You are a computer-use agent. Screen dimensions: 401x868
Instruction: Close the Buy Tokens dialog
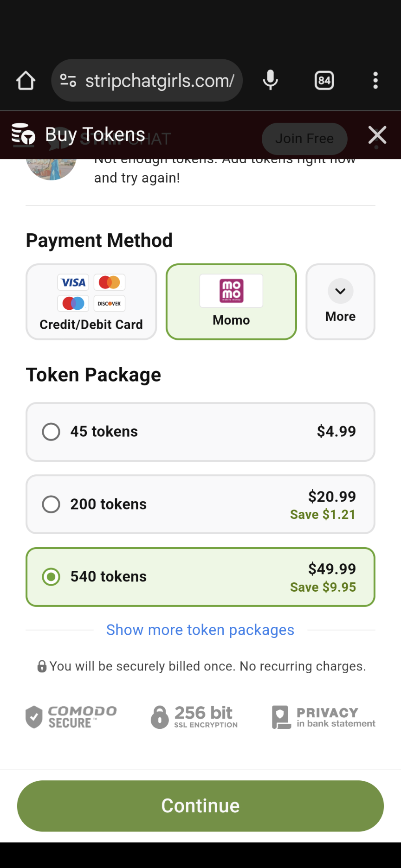coord(377,135)
